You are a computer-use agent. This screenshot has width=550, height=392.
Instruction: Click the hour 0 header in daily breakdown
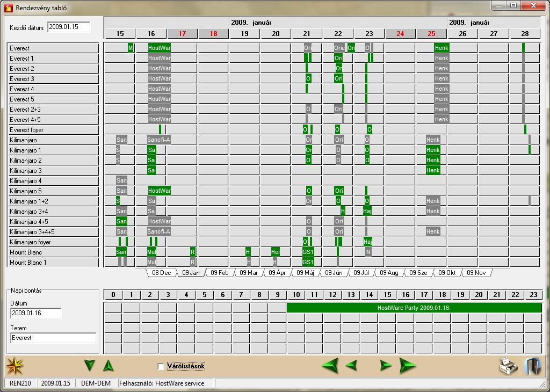coord(113,295)
